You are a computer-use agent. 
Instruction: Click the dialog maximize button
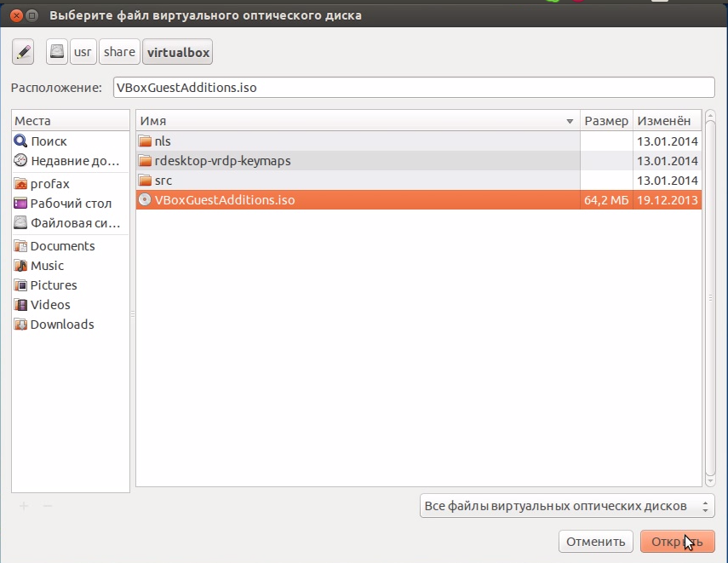click(32, 16)
